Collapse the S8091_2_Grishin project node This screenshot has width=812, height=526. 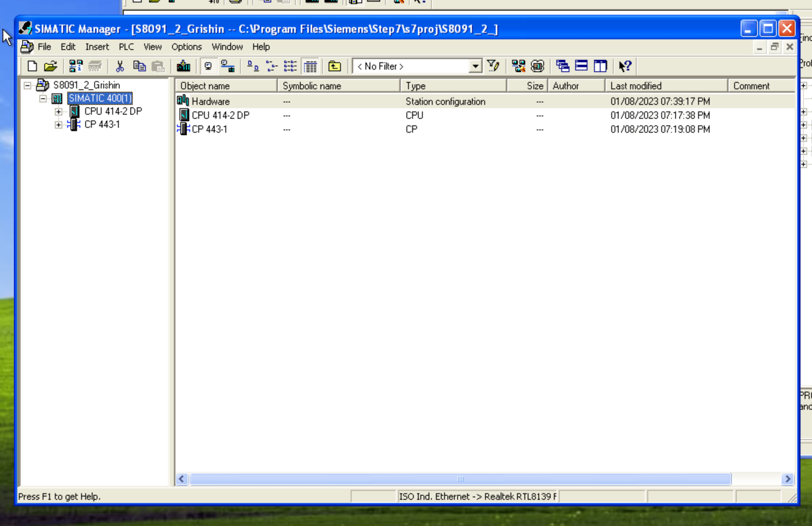[27, 85]
